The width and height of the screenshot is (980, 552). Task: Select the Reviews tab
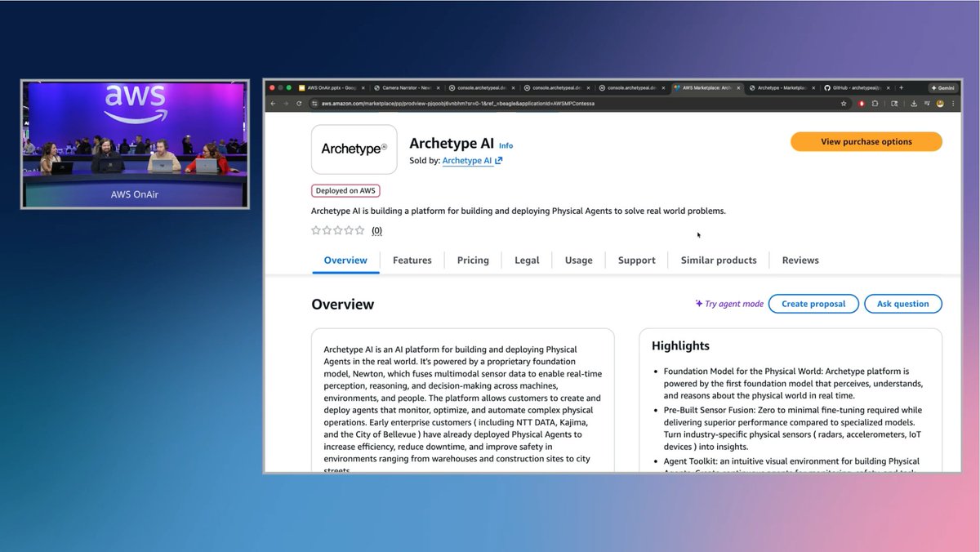(800, 260)
